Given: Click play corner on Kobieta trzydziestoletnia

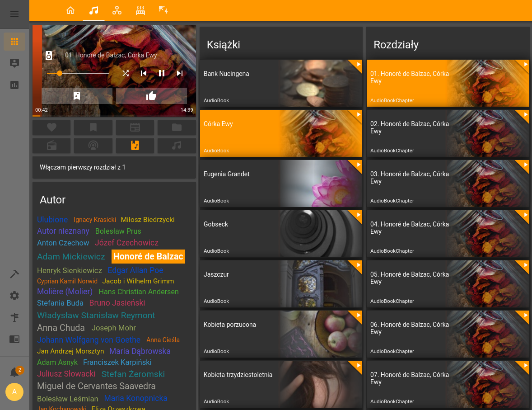Looking at the screenshot, I should (358, 366).
